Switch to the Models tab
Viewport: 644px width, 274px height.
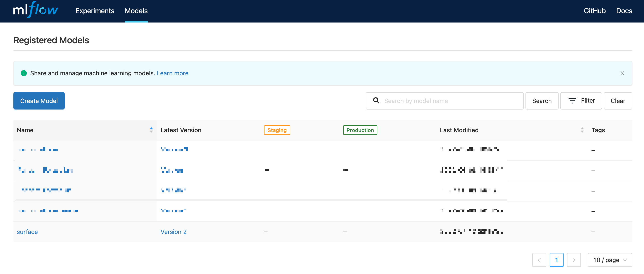[136, 11]
